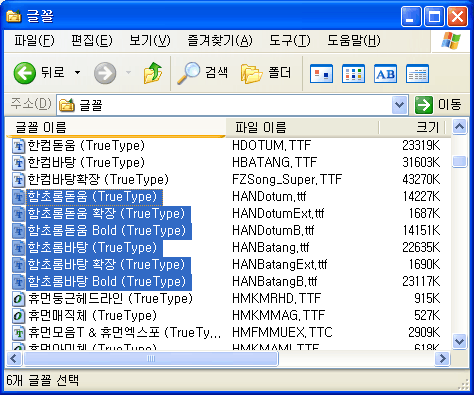Screen dimensions: 474x395
Task: Switch to list view icon
Action: coord(353,74)
